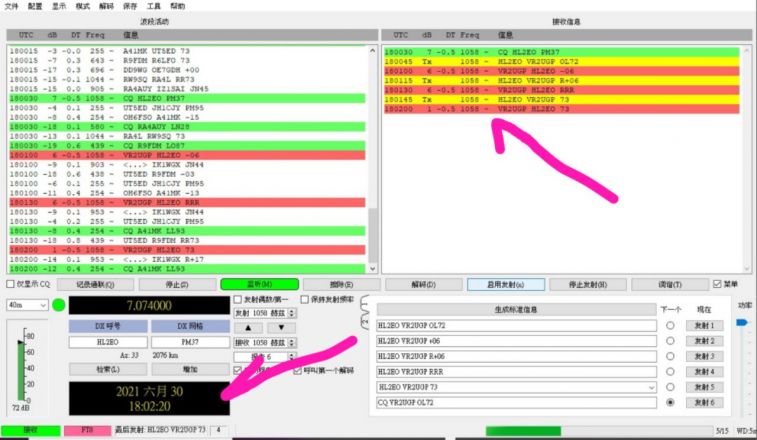The width and height of the screenshot is (757, 440).
Task: Enable the 仅显示 CQ checkbox
Action: tap(9, 284)
